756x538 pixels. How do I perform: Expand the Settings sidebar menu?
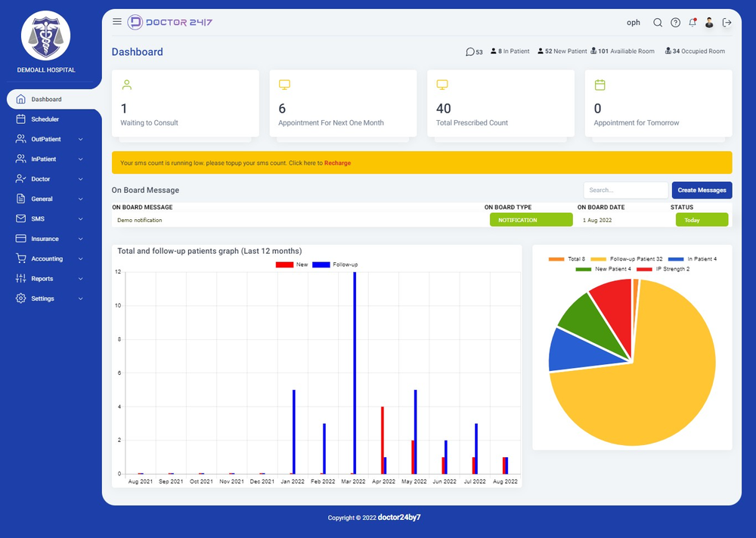pyautogui.click(x=44, y=298)
